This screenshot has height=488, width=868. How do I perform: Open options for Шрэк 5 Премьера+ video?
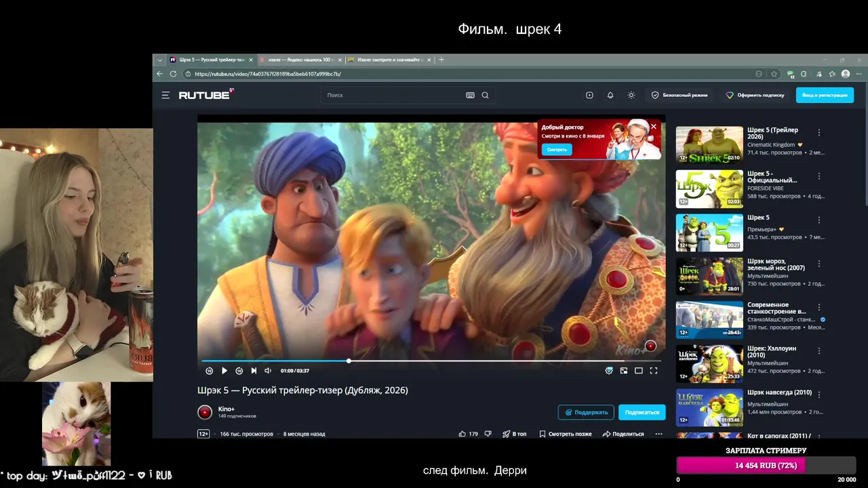(x=819, y=220)
